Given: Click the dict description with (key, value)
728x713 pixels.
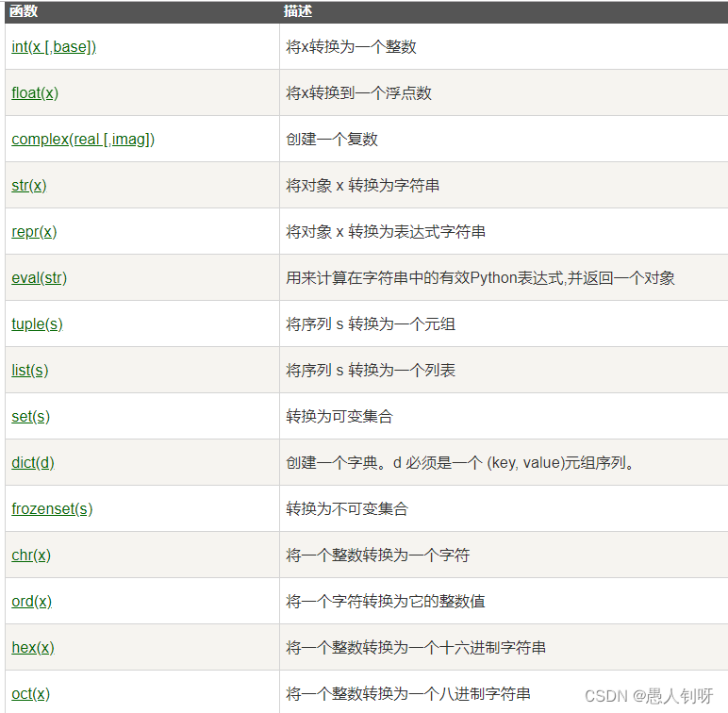Looking at the screenshot, I should click(460, 462).
